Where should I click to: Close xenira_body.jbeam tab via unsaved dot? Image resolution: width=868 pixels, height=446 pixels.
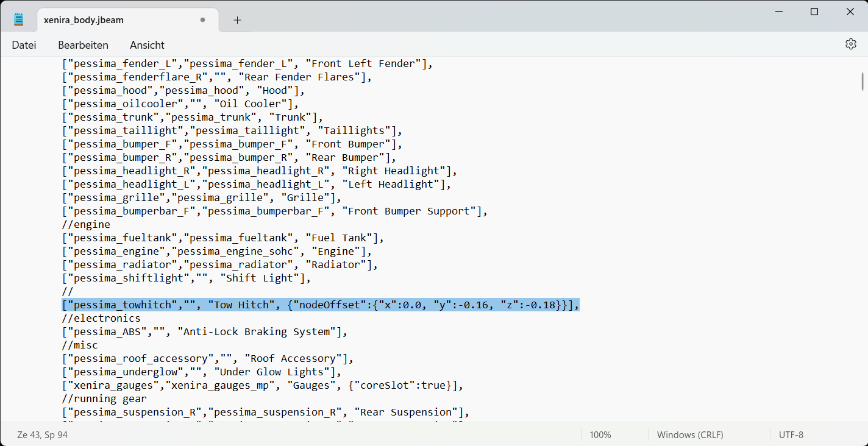click(202, 20)
